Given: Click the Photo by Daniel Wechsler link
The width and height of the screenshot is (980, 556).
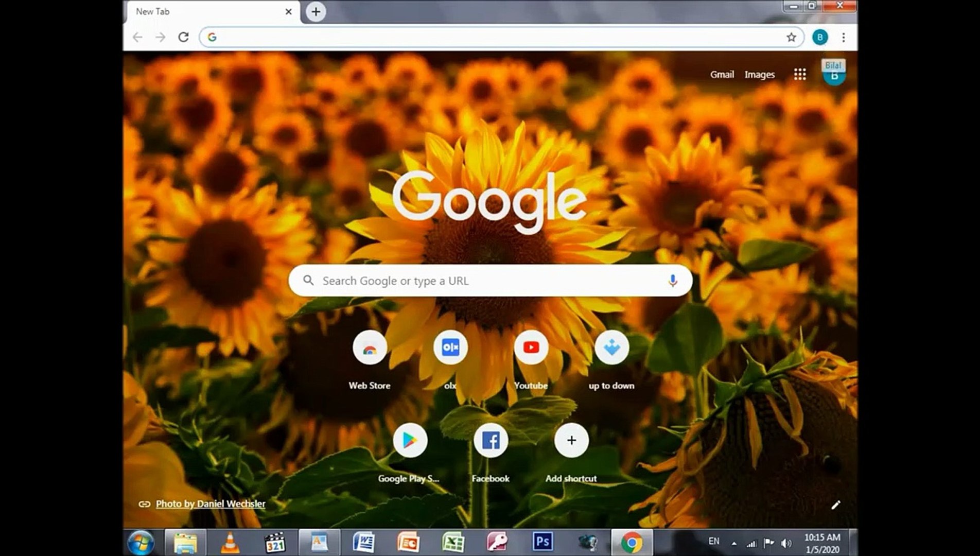Looking at the screenshot, I should tap(210, 504).
